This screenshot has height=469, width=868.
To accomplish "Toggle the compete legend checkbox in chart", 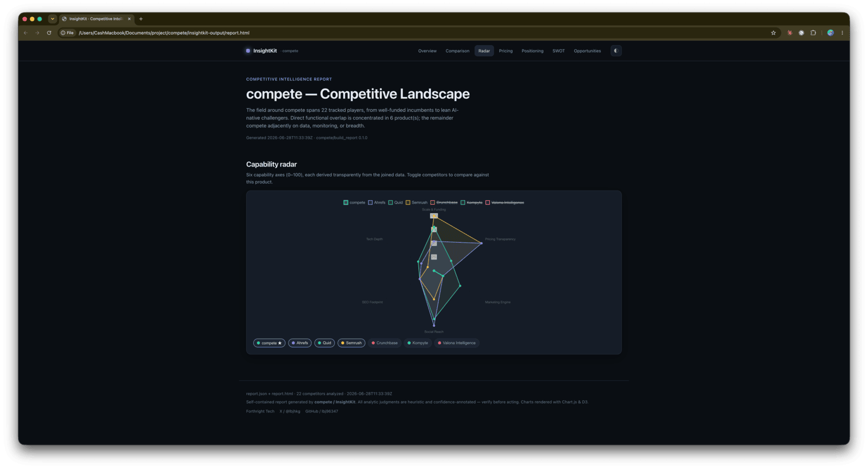I will point(346,202).
